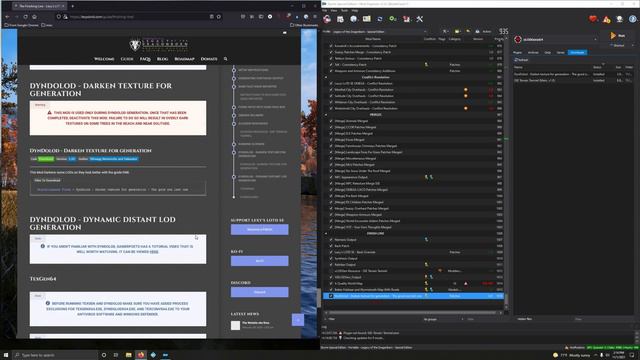The height and width of the screenshot is (360, 640).
Task: Collapse the Conflict Resolution separator
Action: (x=326, y=77)
